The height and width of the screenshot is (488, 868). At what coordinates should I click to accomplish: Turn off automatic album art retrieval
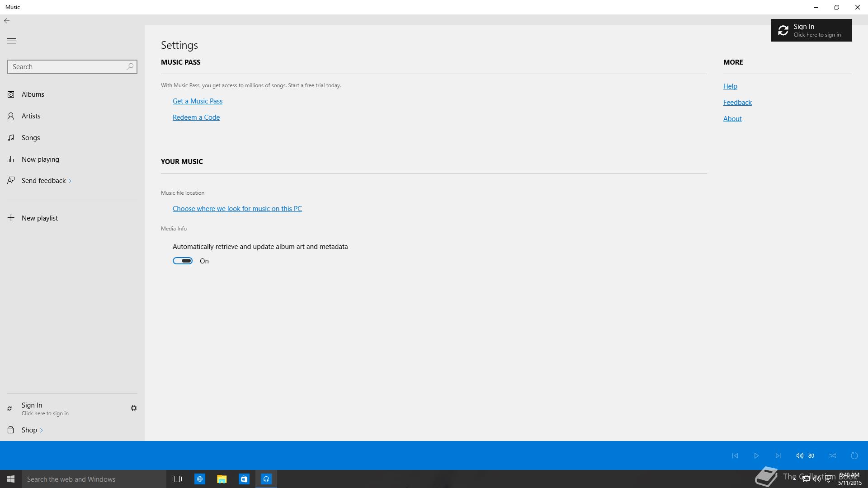183,261
